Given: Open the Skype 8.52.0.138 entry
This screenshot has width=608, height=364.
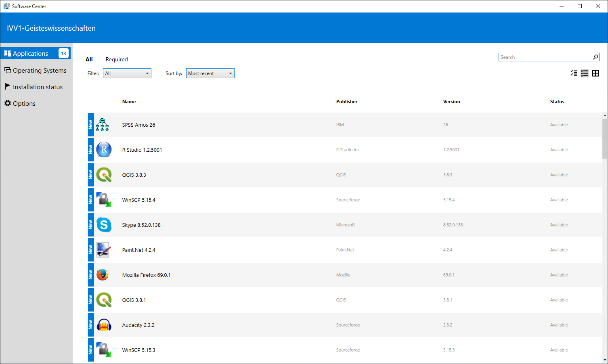Looking at the screenshot, I should pyautogui.click(x=345, y=225).
